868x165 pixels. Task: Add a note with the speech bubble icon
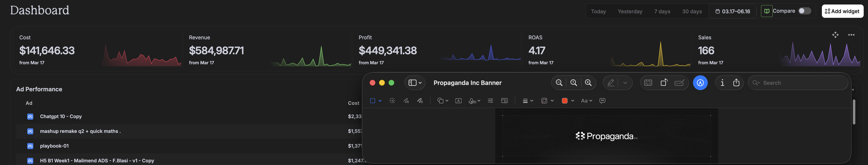coord(602,101)
